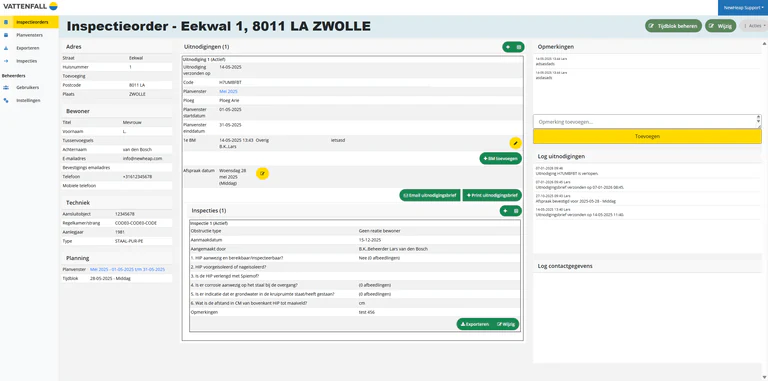Add a new Inspectie with plus icon
768x381 pixels.
pyautogui.click(x=505, y=211)
